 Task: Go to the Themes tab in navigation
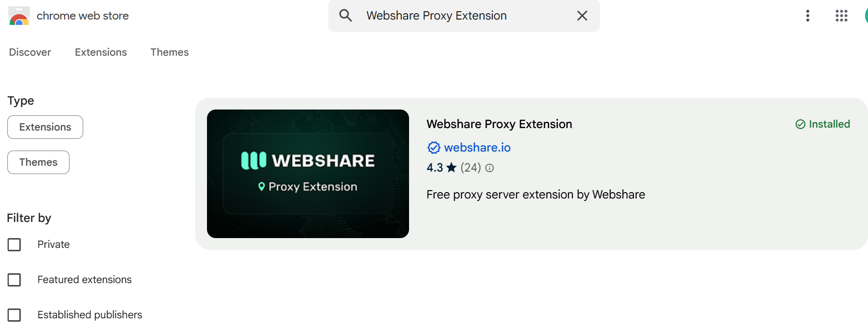point(169,52)
